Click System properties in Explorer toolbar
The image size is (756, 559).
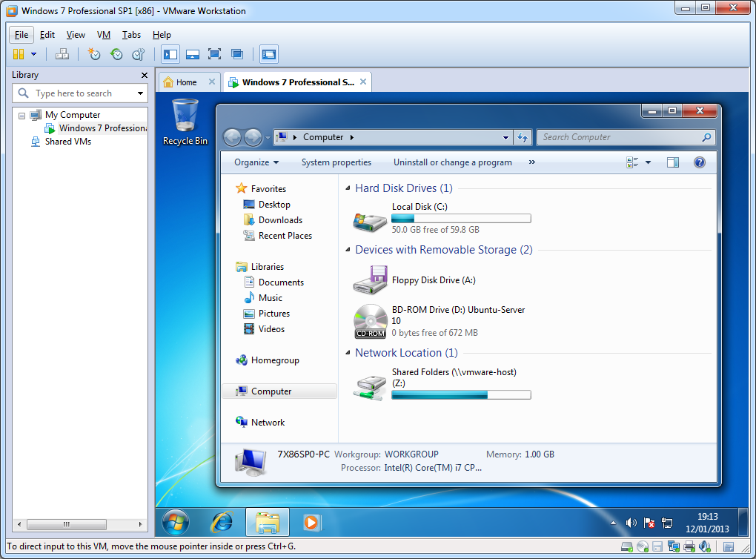(336, 162)
